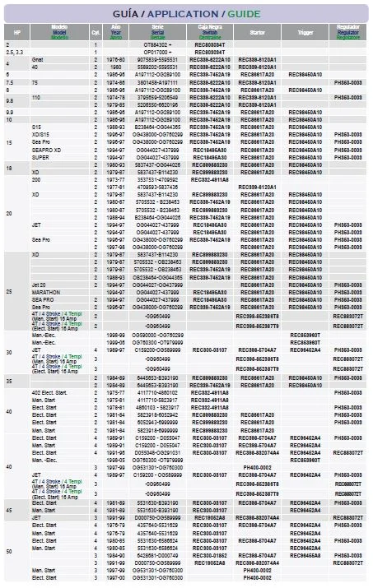Click the Stator column header
This screenshot has width=373, height=588.
[x=257, y=32]
